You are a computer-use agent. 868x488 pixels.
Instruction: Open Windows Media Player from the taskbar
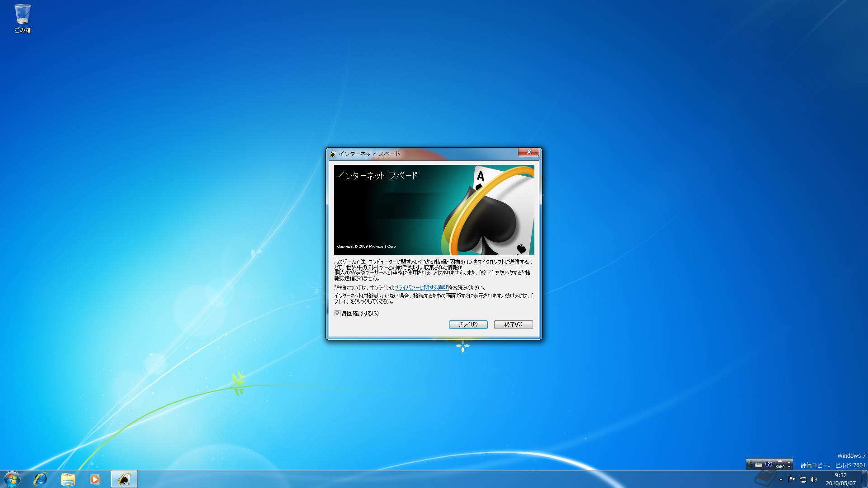[95, 479]
